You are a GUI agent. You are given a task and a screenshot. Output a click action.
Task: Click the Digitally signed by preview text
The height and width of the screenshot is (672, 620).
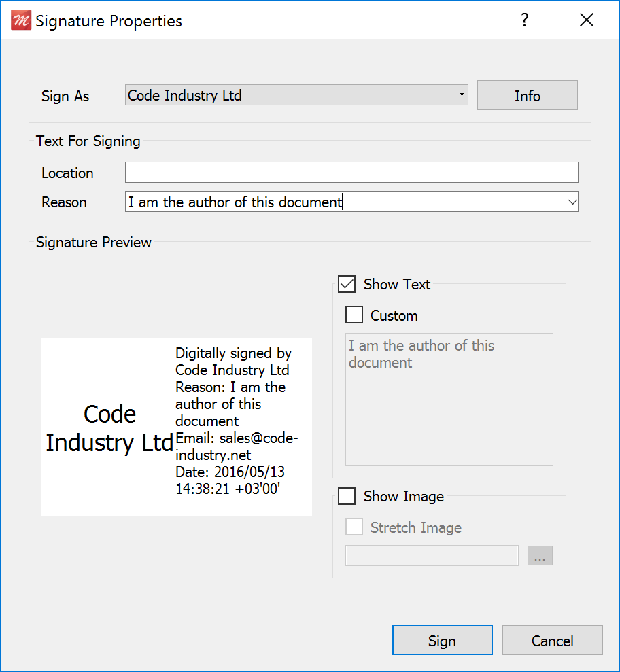[233, 353]
